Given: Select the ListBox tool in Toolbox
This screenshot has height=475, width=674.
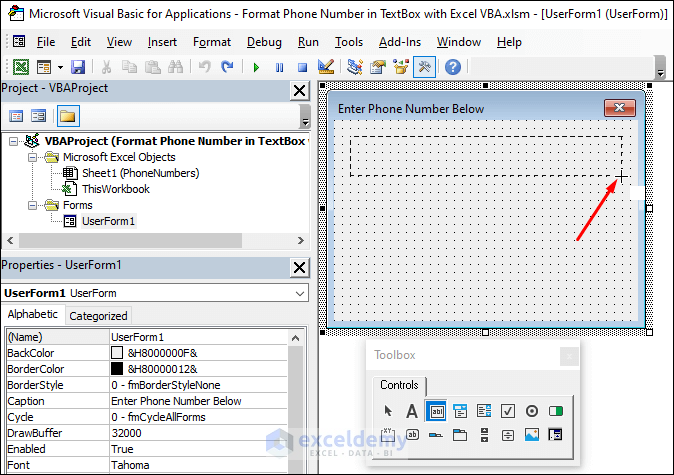Looking at the screenshot, I should [484, 411].
